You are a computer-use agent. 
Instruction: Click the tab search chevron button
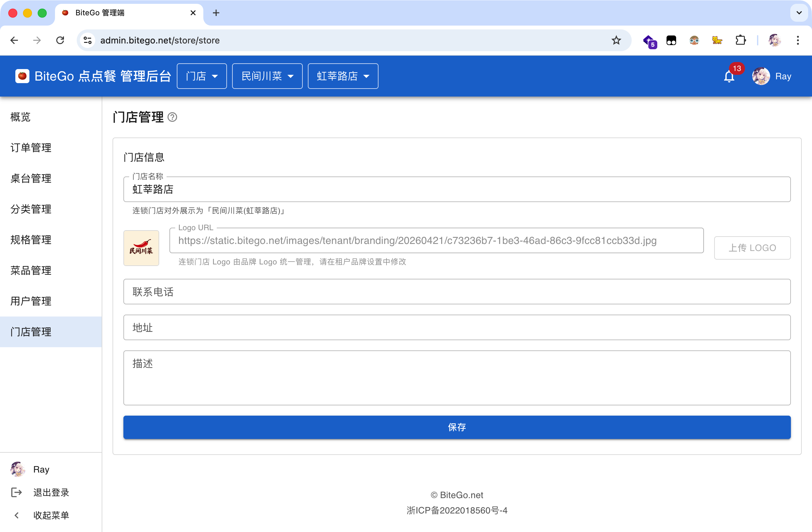[799, 13]
